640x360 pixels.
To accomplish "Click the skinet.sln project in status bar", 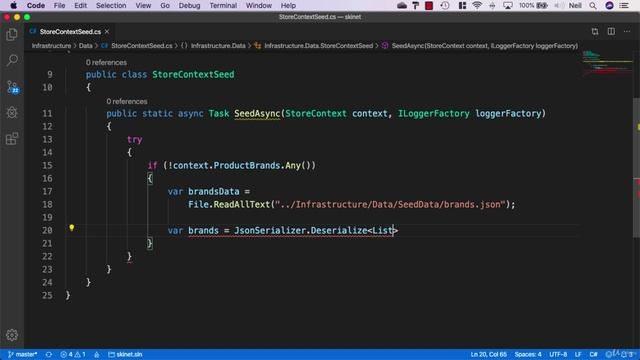I will tap(125, 354).
